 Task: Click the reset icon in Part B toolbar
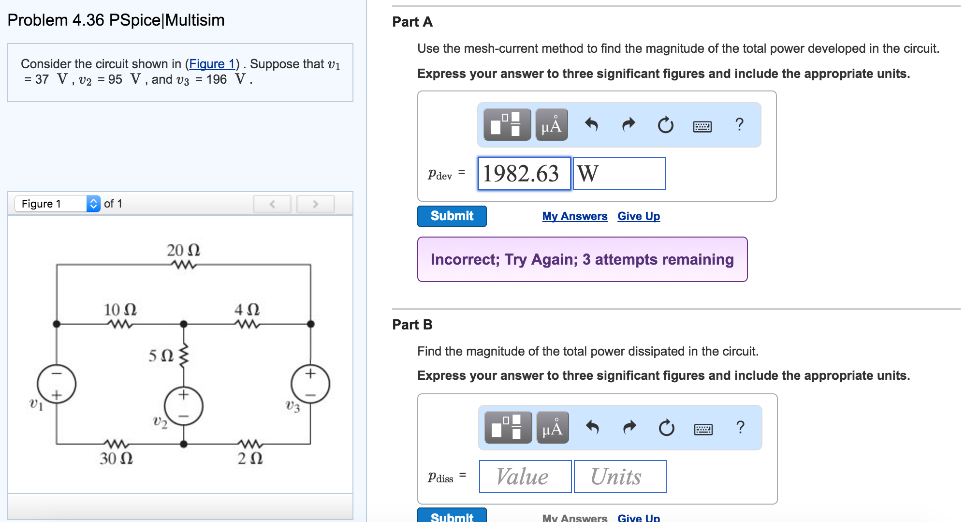click(666, 427)
